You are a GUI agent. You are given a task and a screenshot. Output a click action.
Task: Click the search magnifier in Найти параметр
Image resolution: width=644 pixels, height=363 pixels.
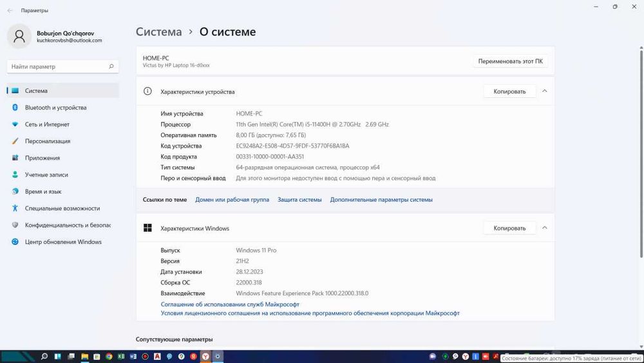[x=111, y=66]
